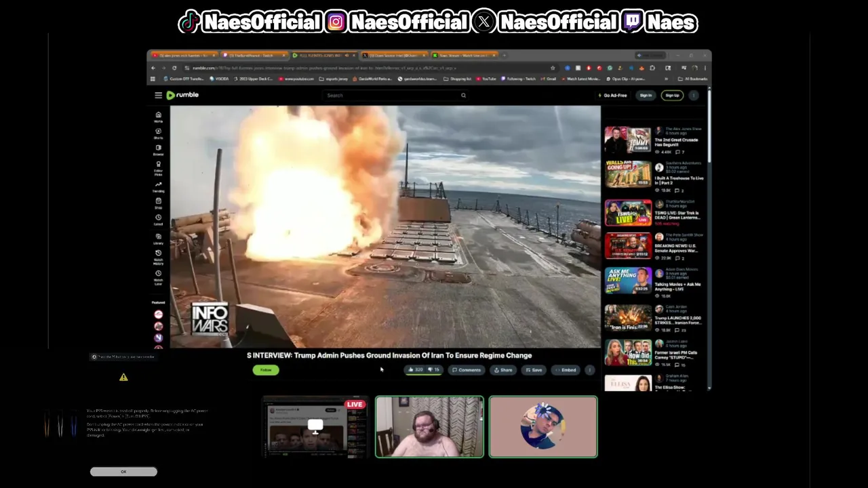The width and height of the screenshot is (868, 488).
Task: Bookmark this page with star icon
Action: 553,68
